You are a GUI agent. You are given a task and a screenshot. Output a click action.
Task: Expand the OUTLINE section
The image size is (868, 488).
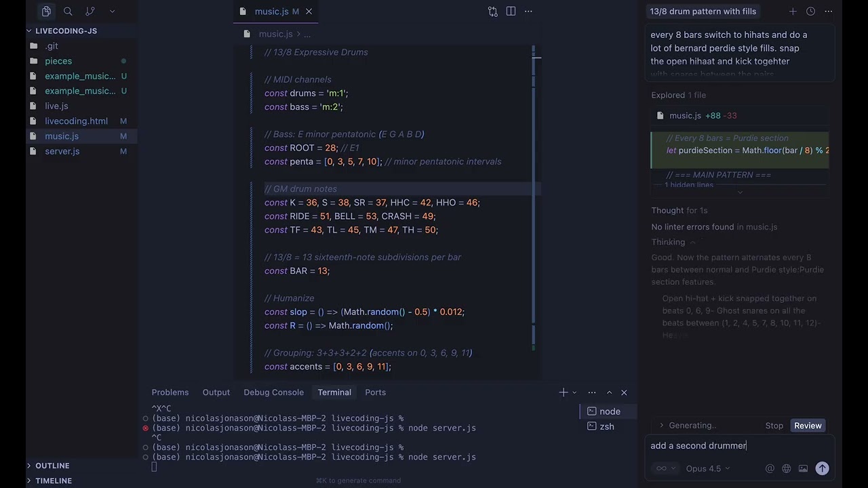(52, 466)
